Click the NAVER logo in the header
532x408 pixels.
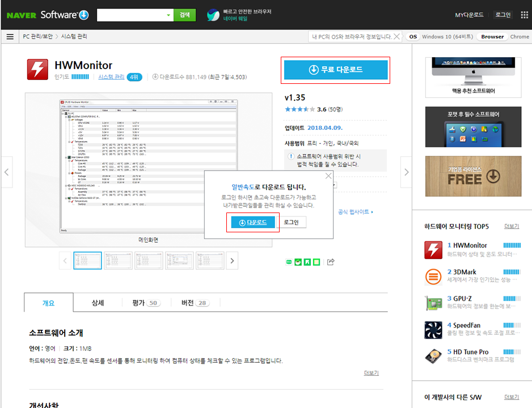pos(22,15)
